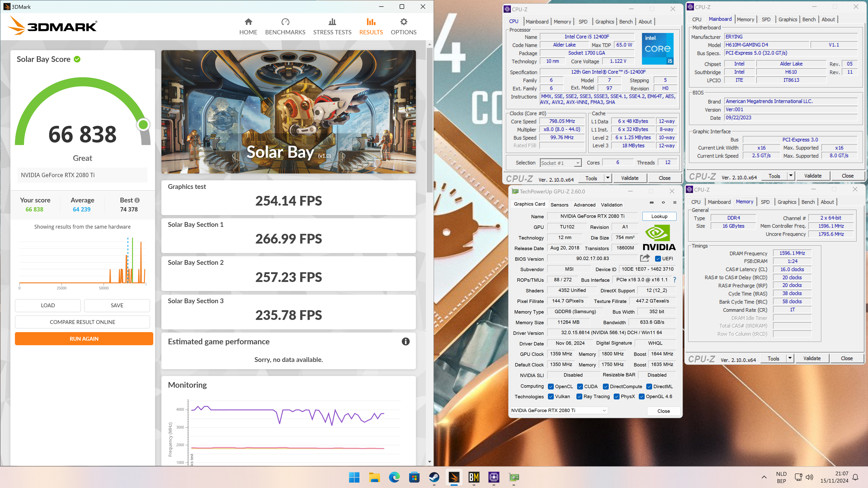This screenshot has height=488, width=868.
Task: Click the 3DMark scrollbar down arrow
Action: click(x=429, y=462)
